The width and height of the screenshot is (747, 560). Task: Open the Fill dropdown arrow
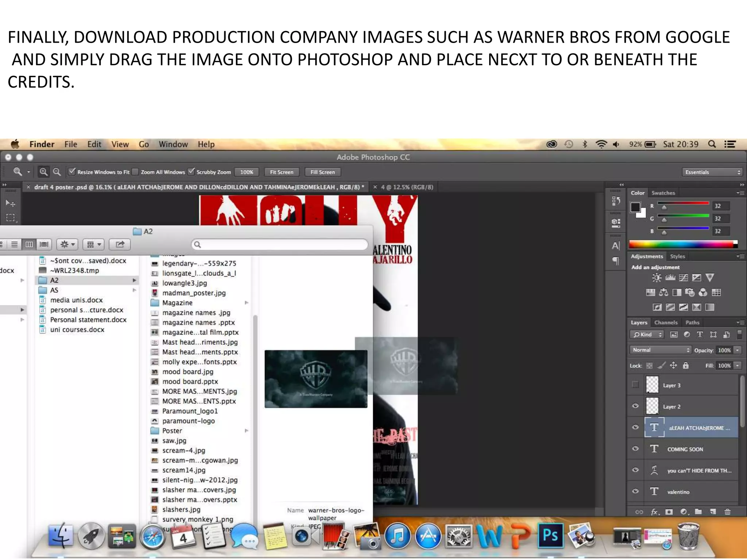pyautogui.click(x=738, y=365)
